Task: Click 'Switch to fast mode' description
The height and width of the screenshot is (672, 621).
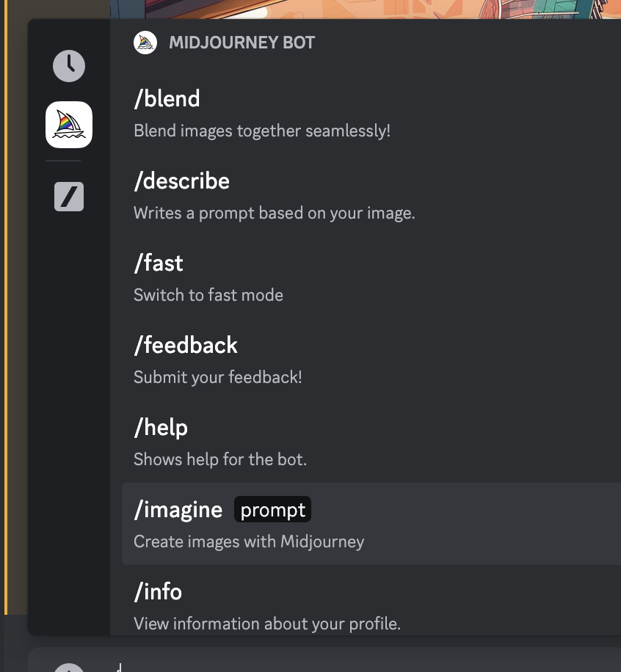Action: tap(208, 295)
